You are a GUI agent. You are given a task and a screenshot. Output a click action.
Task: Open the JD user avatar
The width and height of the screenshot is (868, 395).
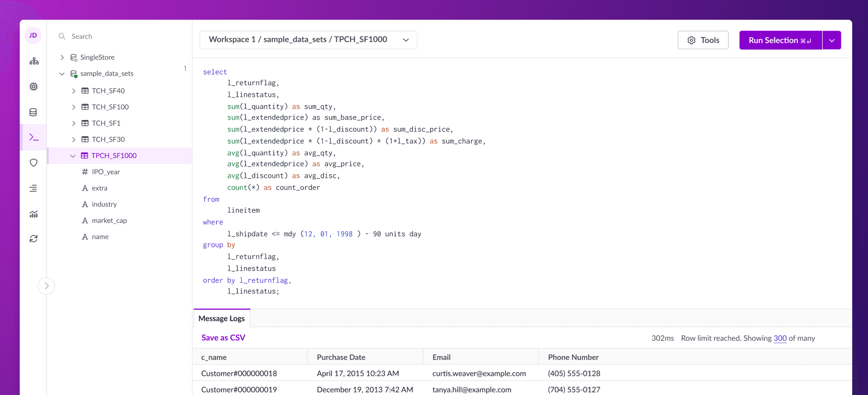click(x=33, y=36)
